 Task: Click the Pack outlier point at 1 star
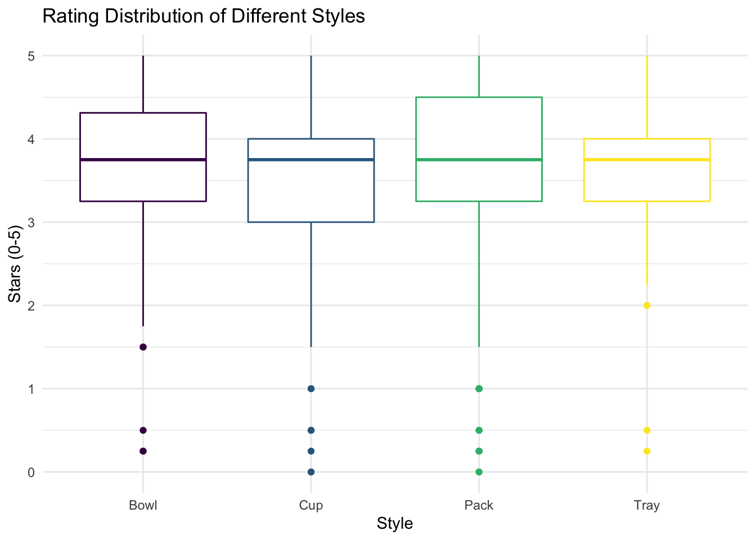click(x=479, y=389)
